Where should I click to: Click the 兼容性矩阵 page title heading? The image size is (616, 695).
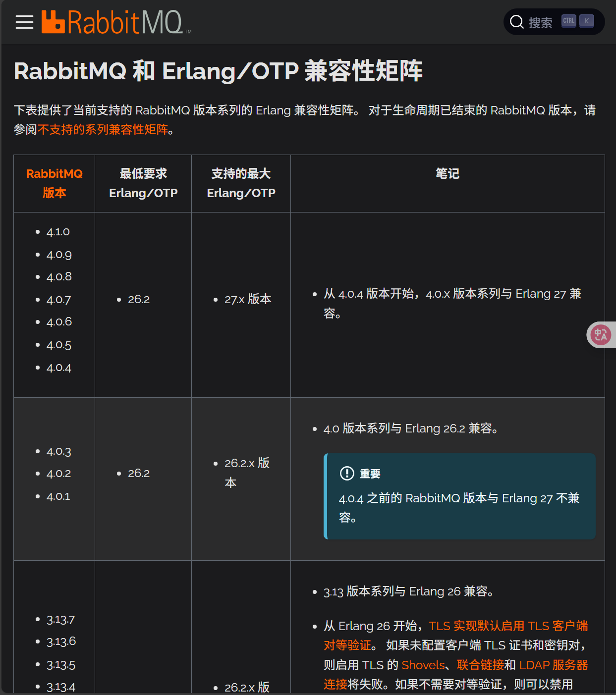(218, 71)
